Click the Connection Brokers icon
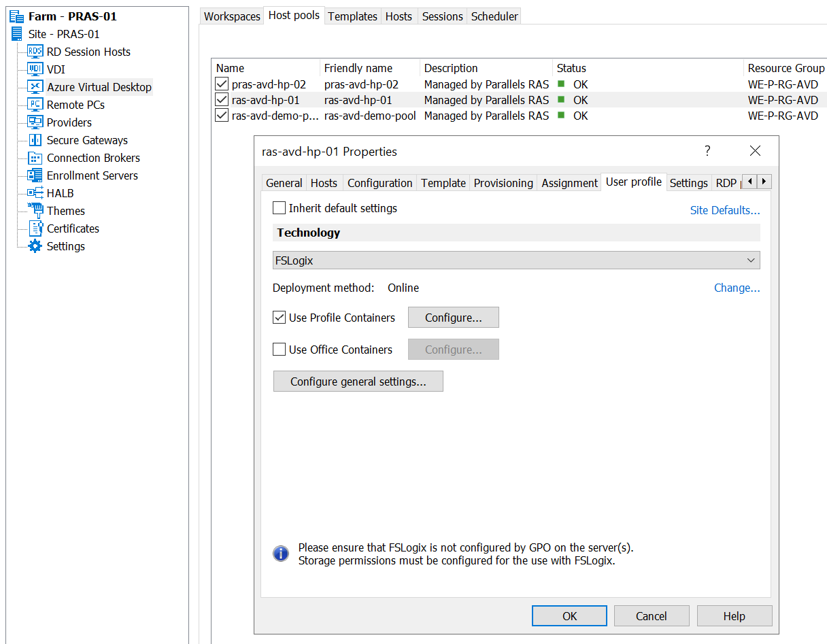This screenshot has height=644, width=827. tap(35, 158)
